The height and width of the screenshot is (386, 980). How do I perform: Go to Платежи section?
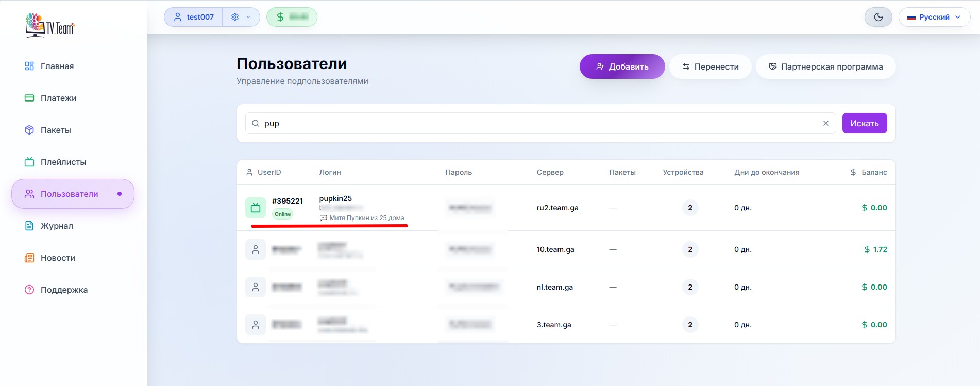58,98
